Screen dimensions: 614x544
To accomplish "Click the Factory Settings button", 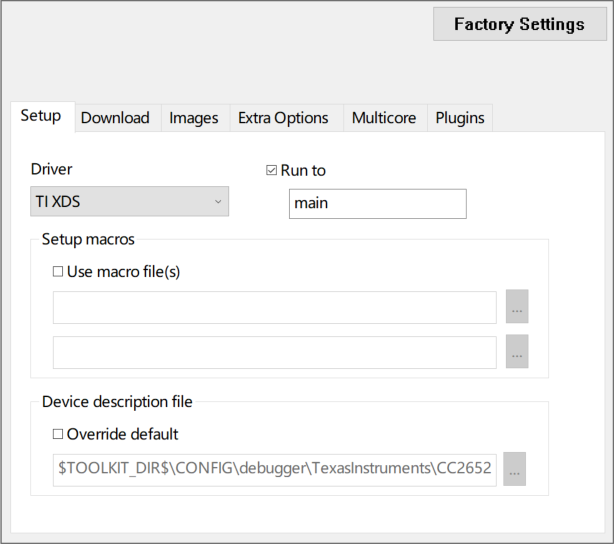I will [518, 24].
